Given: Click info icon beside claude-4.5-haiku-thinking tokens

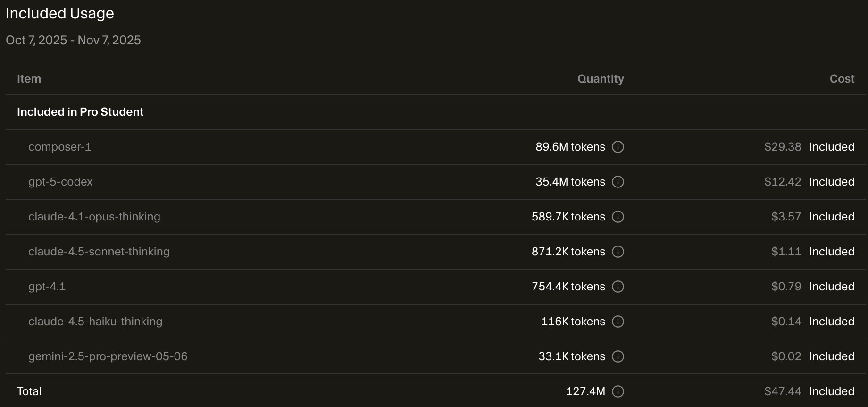Looking at the screenshot, I should 618,322.
